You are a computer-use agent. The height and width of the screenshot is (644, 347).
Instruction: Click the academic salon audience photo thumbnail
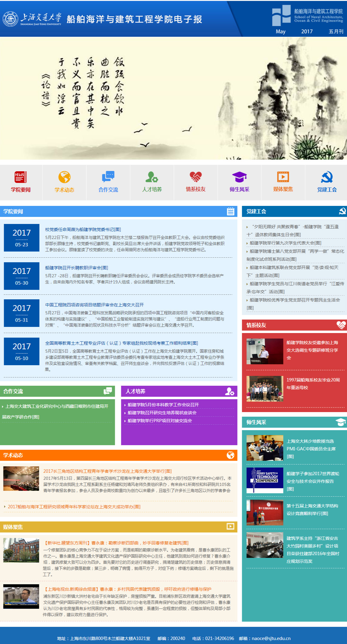click(x=21, y=479)
